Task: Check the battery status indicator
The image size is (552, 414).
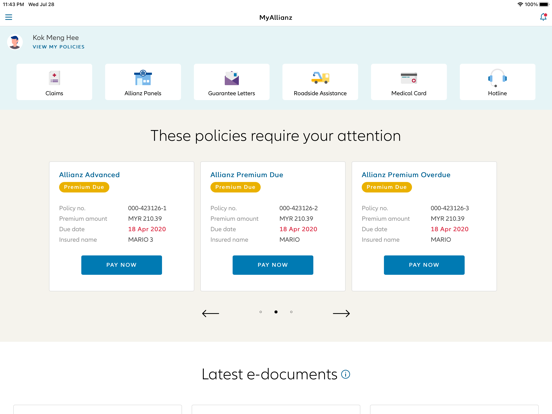Action: point(544,4)
